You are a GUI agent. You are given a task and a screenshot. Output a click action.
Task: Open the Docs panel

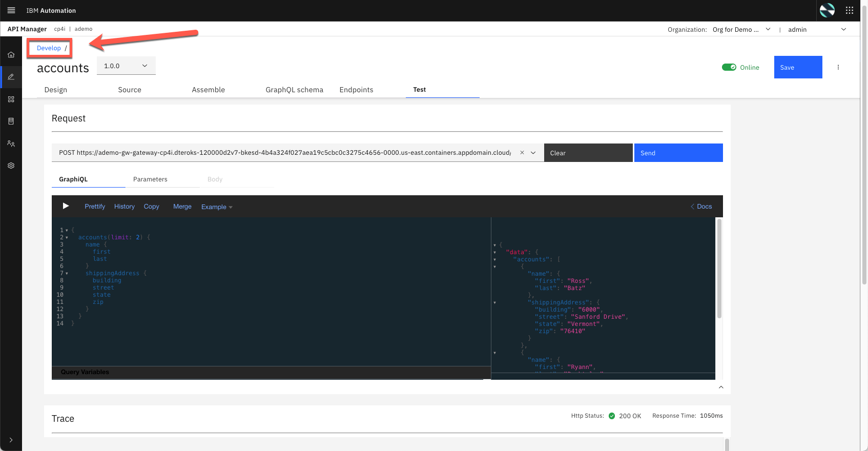point(701,207)
